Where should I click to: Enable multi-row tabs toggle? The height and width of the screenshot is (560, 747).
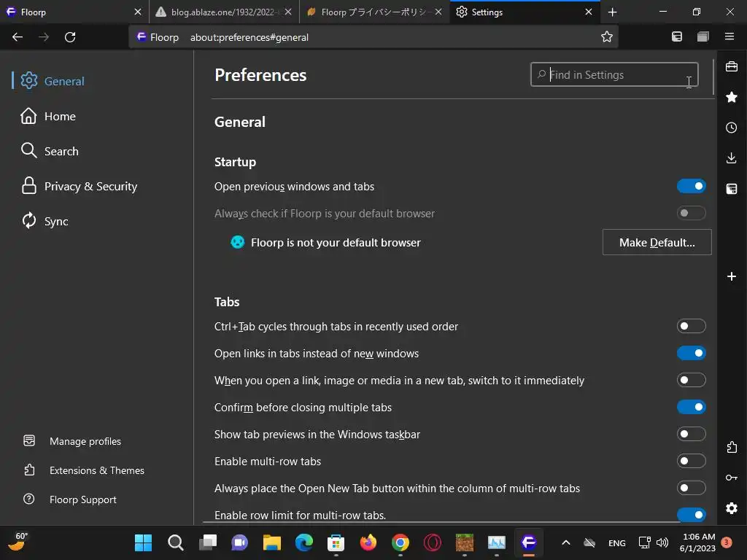tap(692, 461)
